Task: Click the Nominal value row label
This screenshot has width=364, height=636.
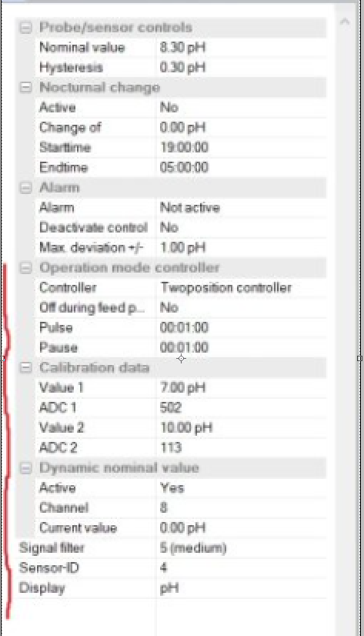Action: pos(82,48)
